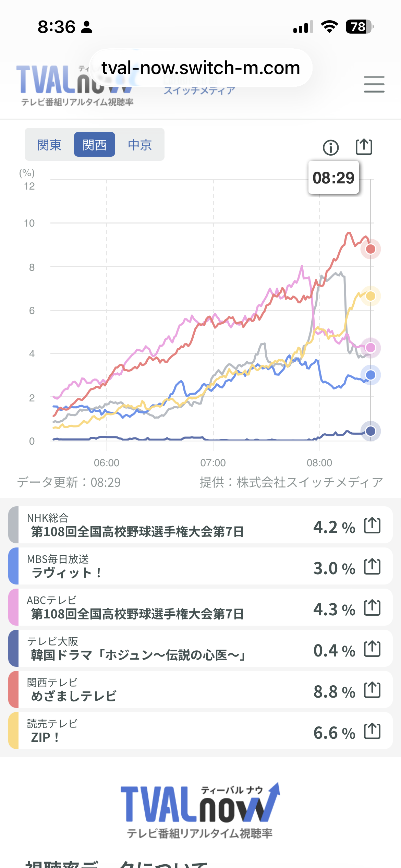The image size is (401, 868).
Task: Share the ABCテレビ rating row
Action: [x=372, y=607]
